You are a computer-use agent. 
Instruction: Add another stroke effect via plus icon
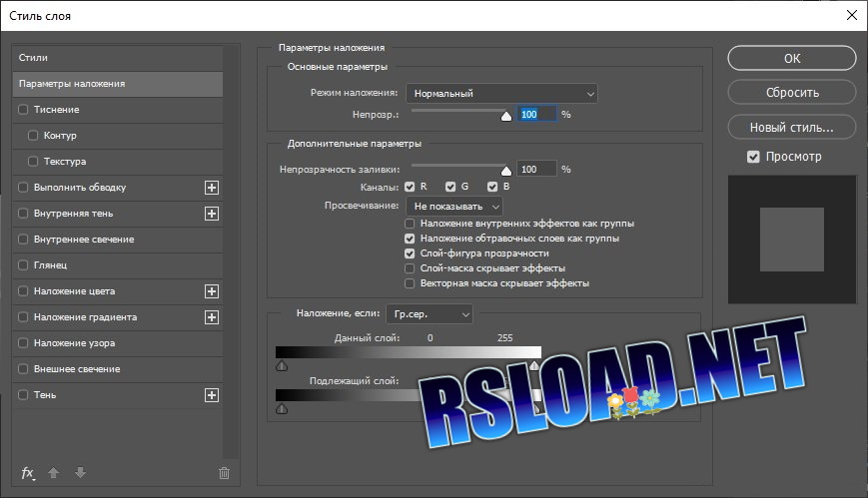212,188
